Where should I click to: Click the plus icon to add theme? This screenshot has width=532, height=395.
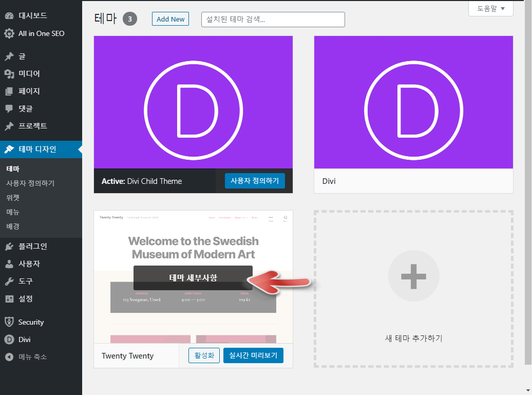point(413,276)
